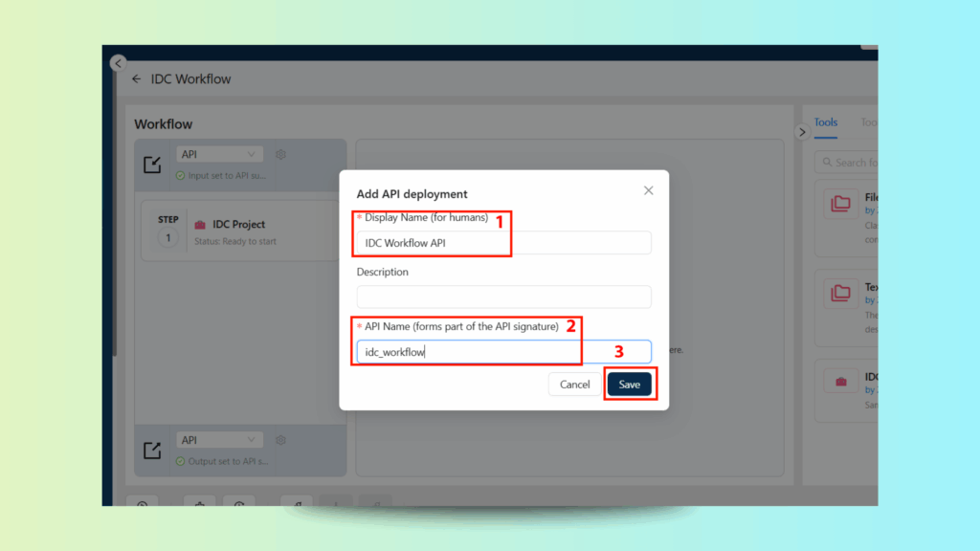Open the input API type dropdown

pyautogui.click(x=219, y=154)
